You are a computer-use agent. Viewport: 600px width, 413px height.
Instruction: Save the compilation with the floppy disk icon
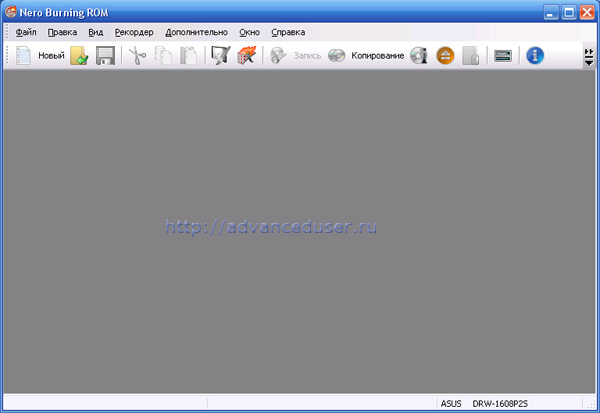coord(105,56)
